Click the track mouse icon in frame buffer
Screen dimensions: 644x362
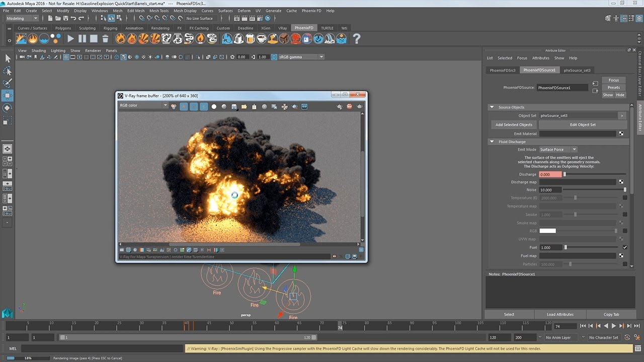(x=284, y=107)
